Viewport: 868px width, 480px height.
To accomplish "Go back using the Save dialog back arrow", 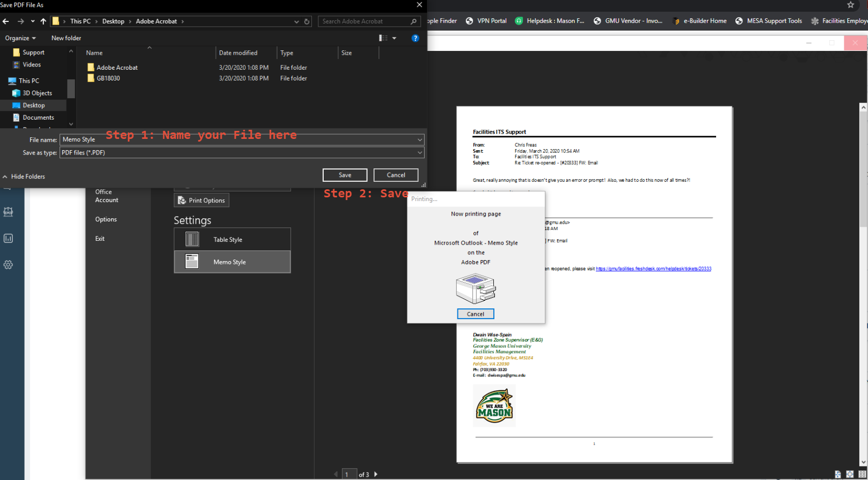I will click(6, 21).
